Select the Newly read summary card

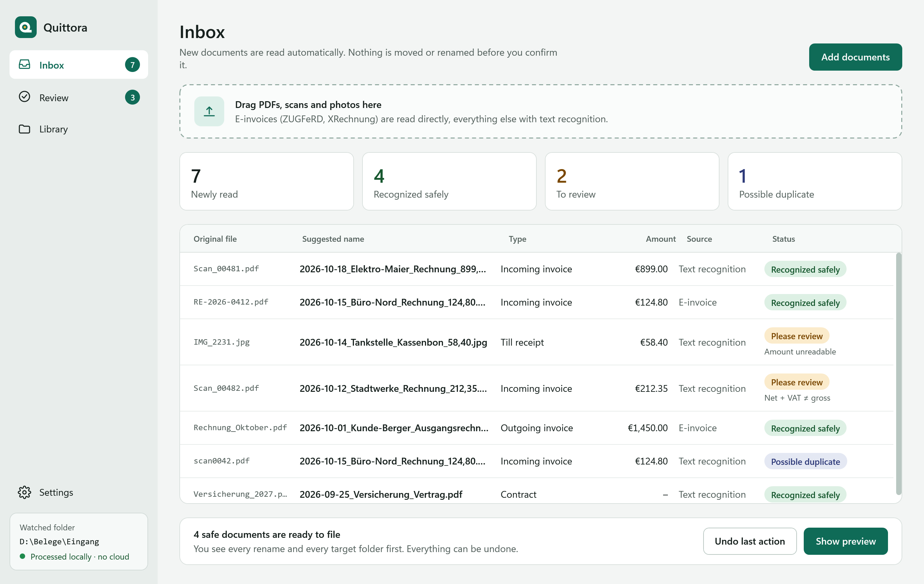(x=266, y=181)
